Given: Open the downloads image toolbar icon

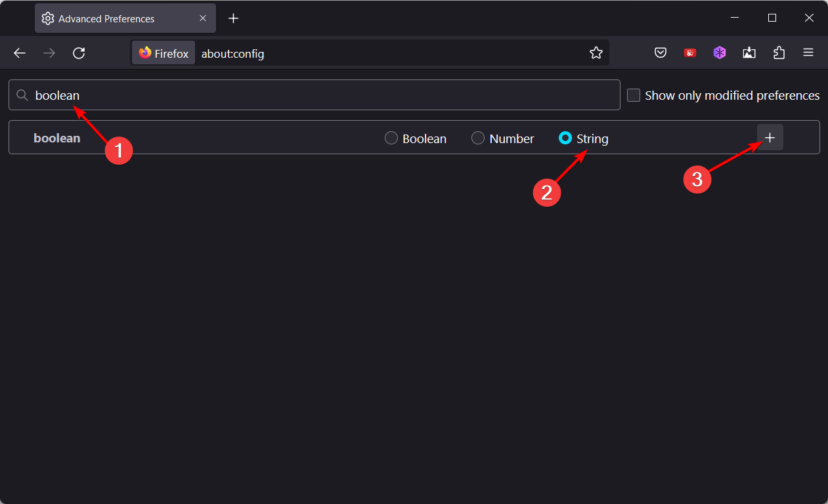Looking at the screenshot, I should 749,53.
